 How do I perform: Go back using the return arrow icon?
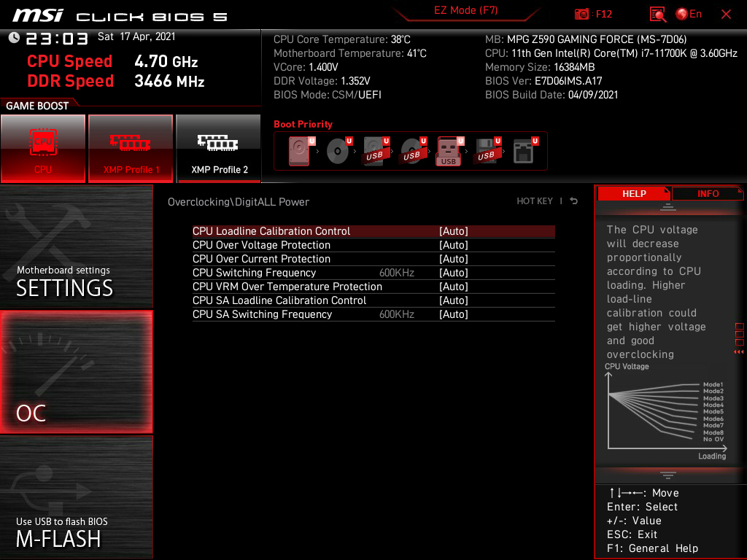[x=573, y=201]
